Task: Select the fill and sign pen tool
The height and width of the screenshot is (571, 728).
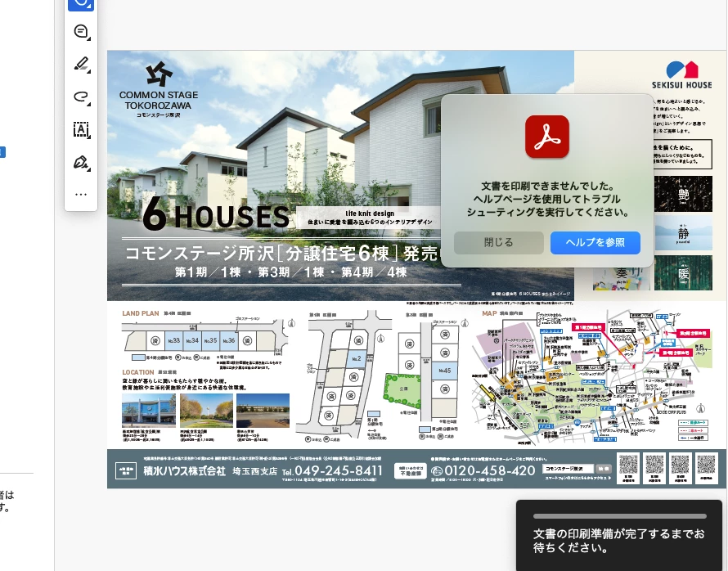Action: click(x=81, y=163)
